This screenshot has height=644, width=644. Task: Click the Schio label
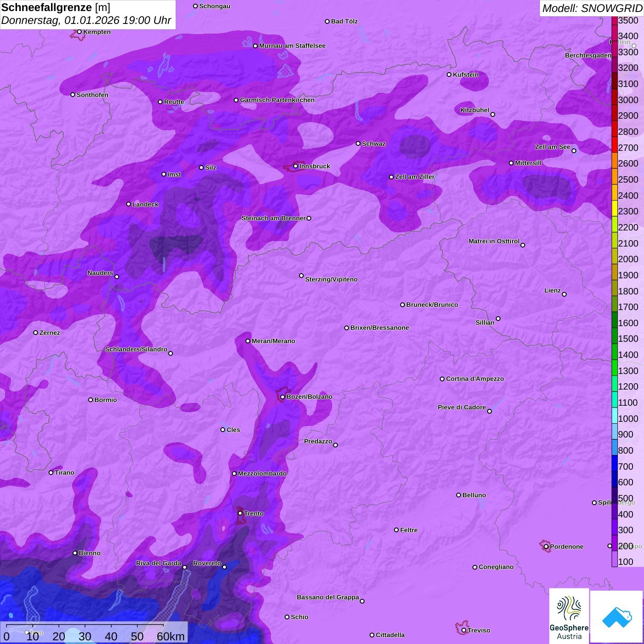[x=299, y=617]
